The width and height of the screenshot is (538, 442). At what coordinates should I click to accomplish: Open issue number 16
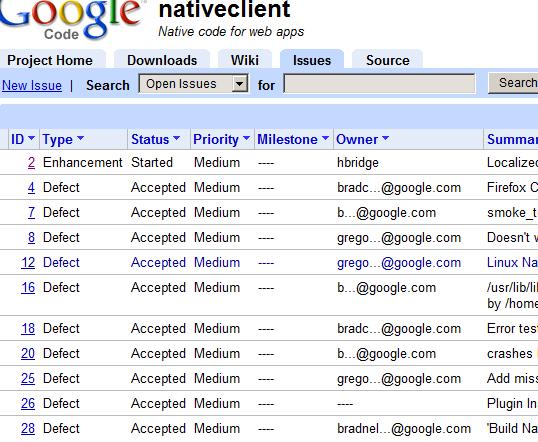(x=28, y=288)
